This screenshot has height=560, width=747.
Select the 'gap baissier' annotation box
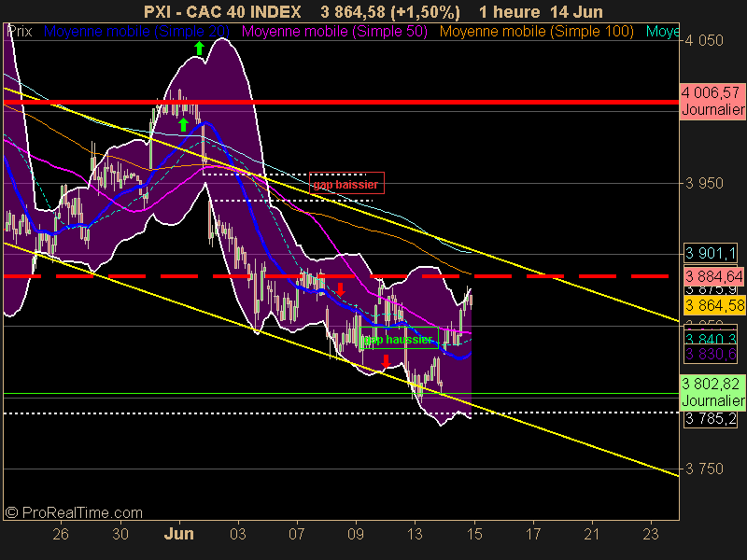(x=346, y=183)
